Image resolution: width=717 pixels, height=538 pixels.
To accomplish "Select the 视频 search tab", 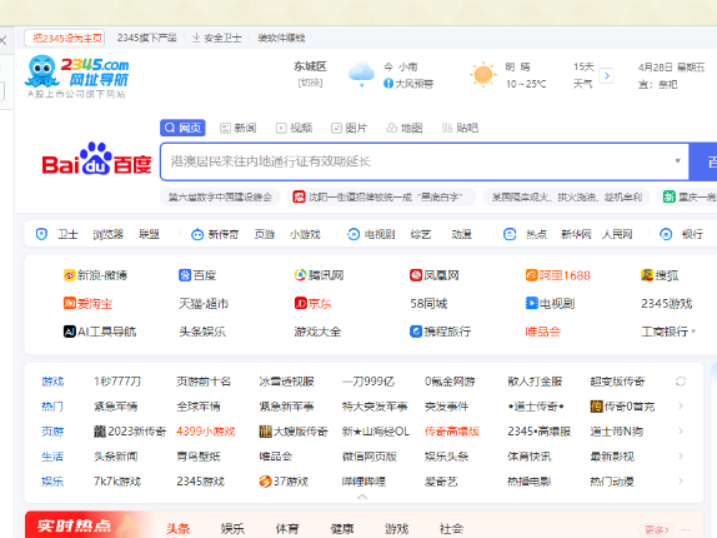I will [294, 128].
